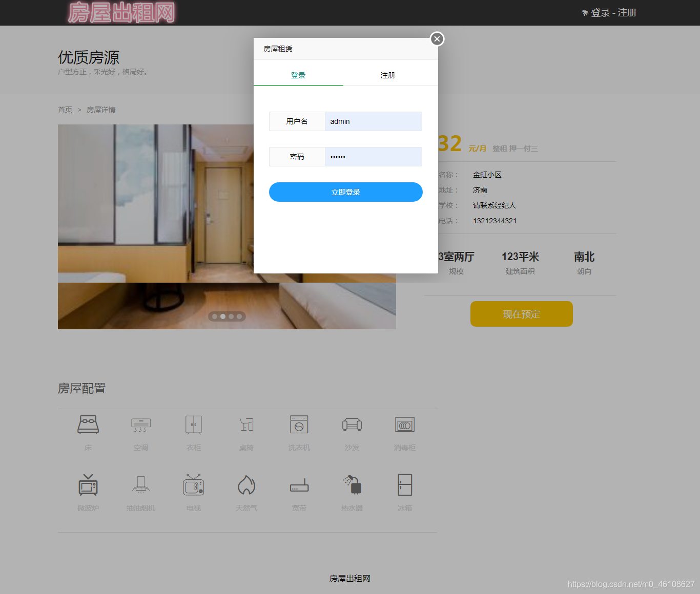Click the 宽带 broadband router icon
The width and height of the screenshot is (700, 594).
[299, 485]
